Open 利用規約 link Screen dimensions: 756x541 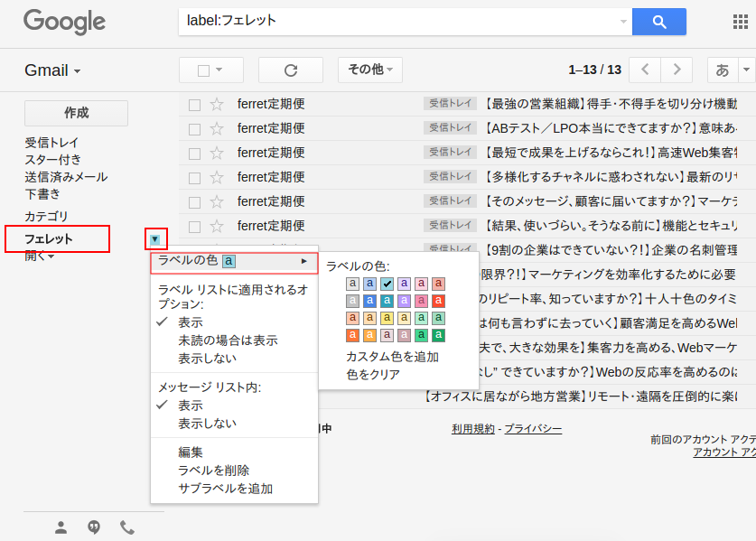click(x=473, y=429)
